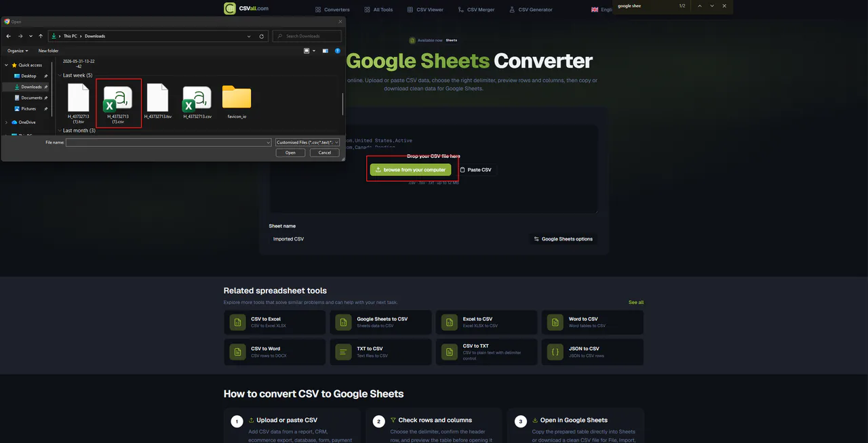Open the CSV to Word tool
Screen dimensions: 868x443
click(274, 352)
